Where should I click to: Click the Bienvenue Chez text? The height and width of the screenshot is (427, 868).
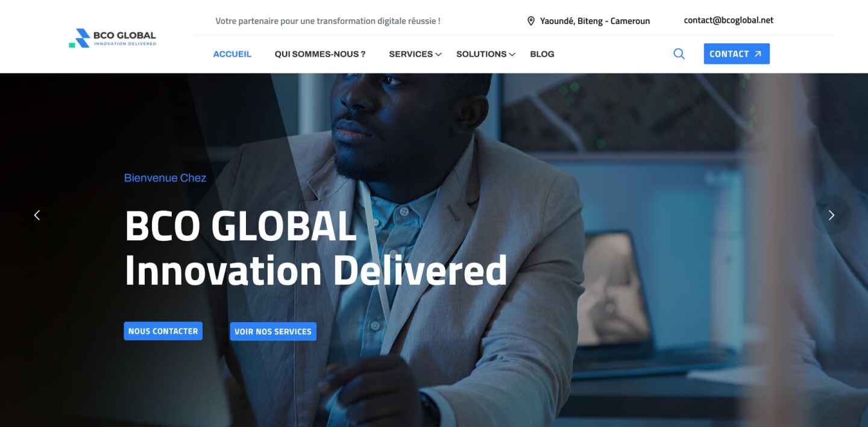tap(165, 178)
